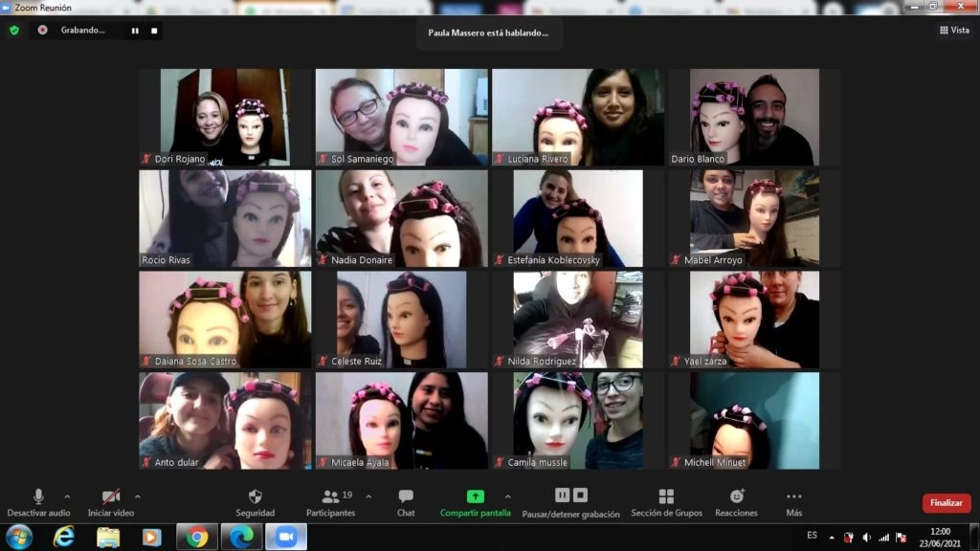Open the Chat panel
Viewport: 980px width, 551px height.
tap(406, 502)
